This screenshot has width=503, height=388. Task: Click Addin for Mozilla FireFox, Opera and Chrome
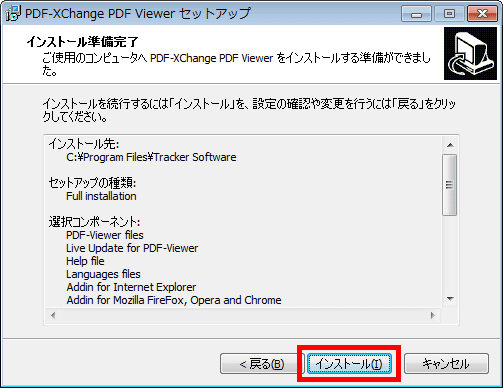[x=174, y=300]
